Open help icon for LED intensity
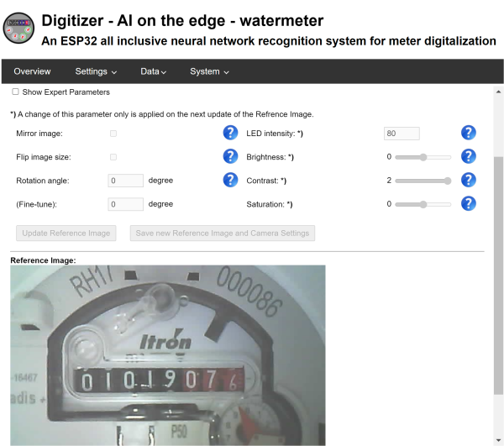This screenshot has height=446, width=504. [469, 133]
